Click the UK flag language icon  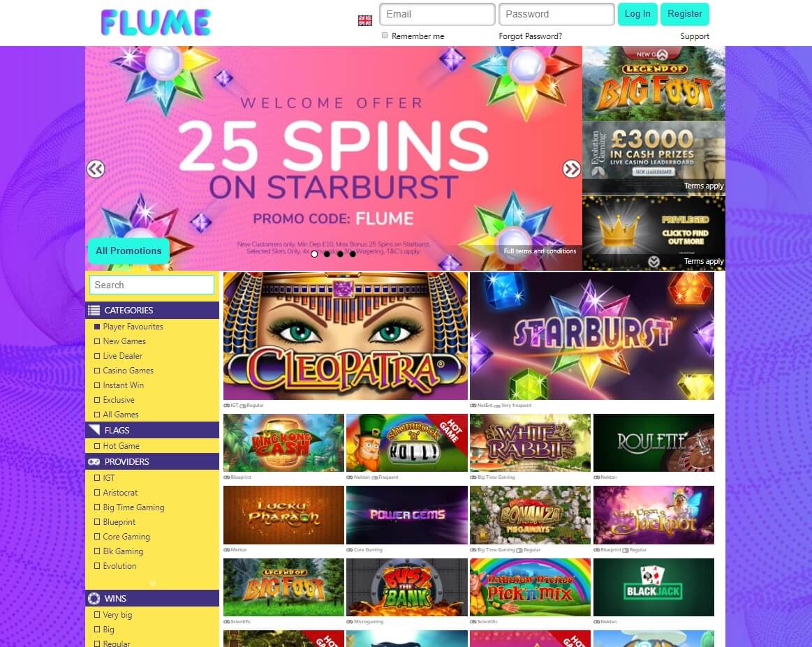365,20
